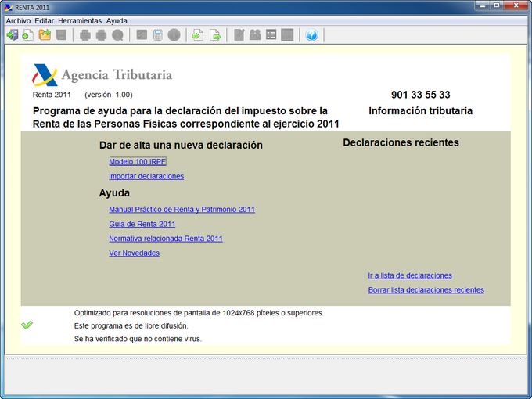Viewport: 532px width, 399px height.
Task: Open the Herramientas menu
Action: tap(80, 21)
